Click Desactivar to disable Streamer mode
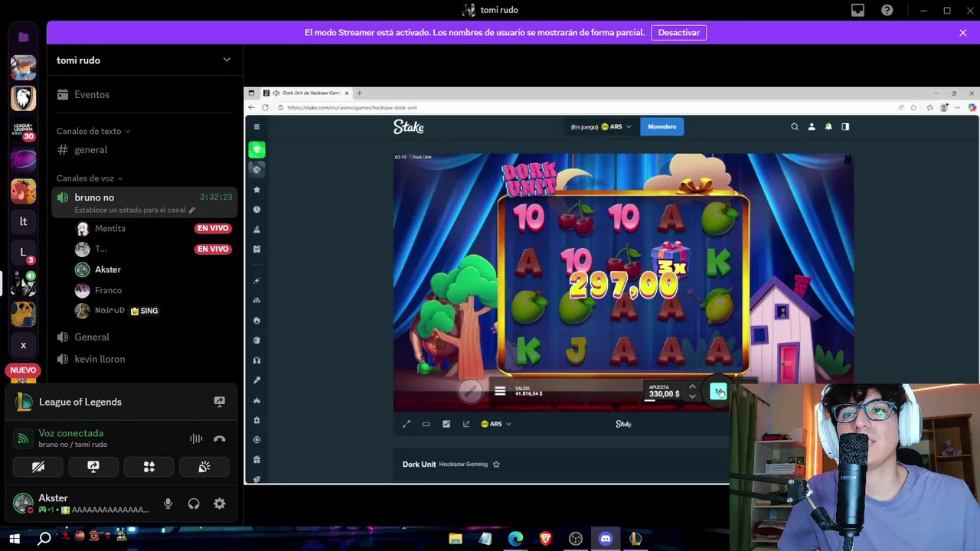 [x=679, y=33]
